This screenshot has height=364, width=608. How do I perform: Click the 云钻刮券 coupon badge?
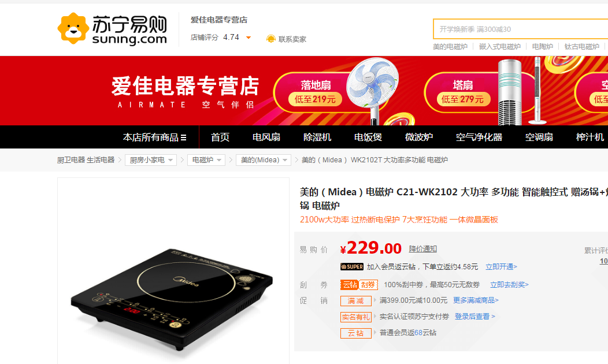[359, 284]
